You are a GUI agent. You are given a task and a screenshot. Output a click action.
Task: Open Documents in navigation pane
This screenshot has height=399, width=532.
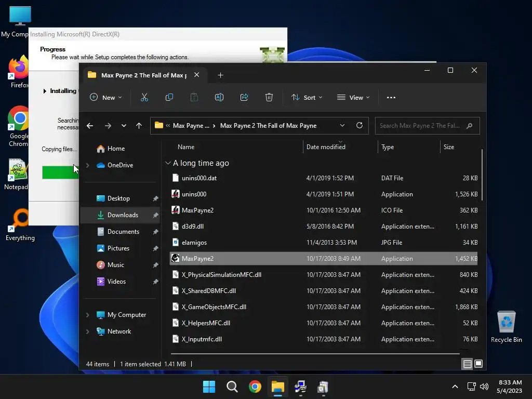[118, 232]
